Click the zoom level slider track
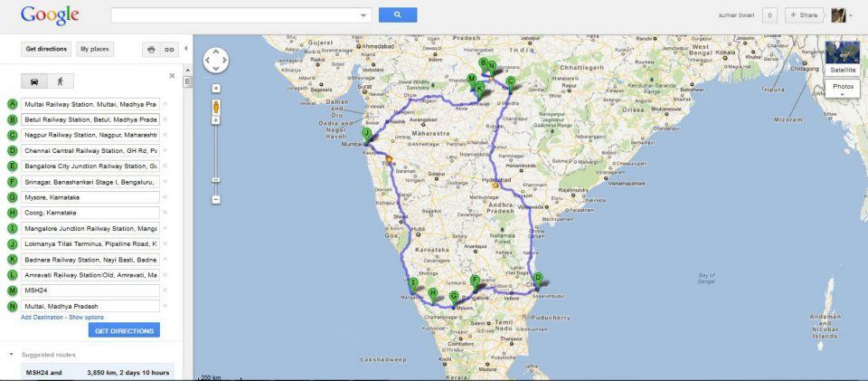Image resolution: width=868 pixels, height=381 pixels. [216, 157]
